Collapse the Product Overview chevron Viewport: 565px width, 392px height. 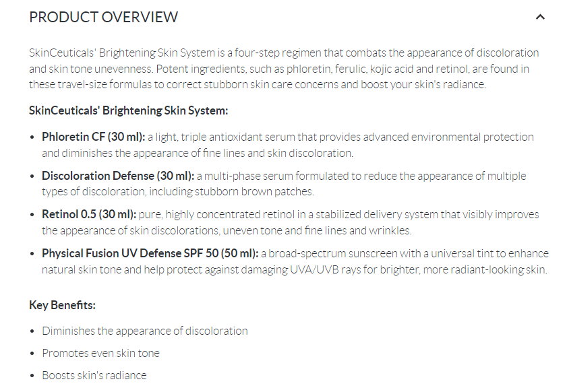point(539,18)
